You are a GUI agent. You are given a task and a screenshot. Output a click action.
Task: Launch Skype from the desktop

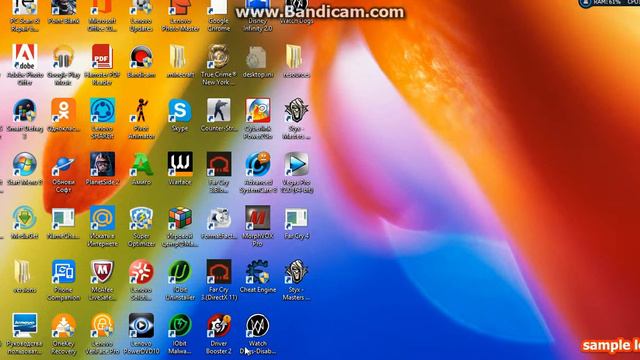pyautogui.click(x=180, y=115)
